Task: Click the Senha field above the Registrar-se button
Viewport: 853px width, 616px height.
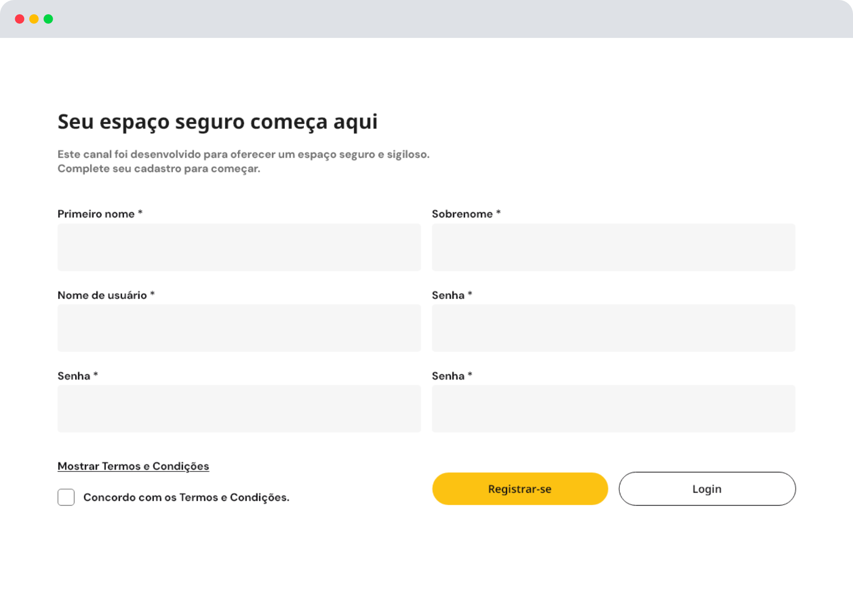Action: pyautogui.click(x=613, y=408)
